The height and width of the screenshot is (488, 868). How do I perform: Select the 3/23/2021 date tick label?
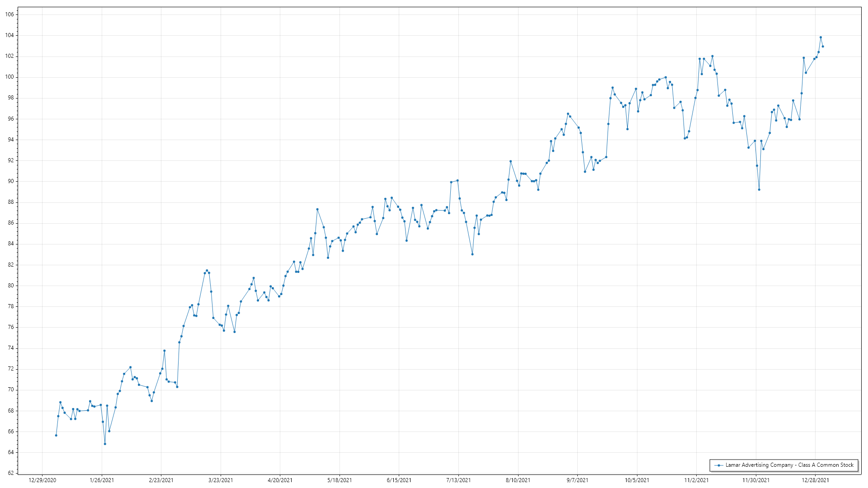click(221, 480)
